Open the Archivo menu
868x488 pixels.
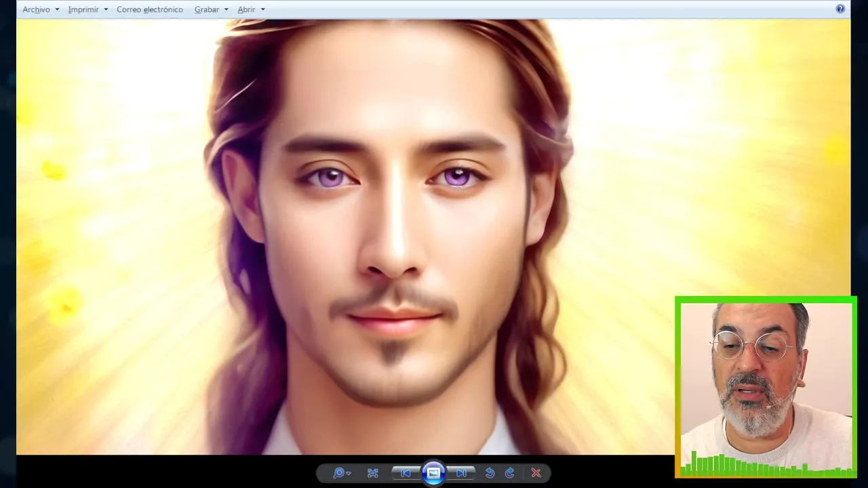(36, 9)
